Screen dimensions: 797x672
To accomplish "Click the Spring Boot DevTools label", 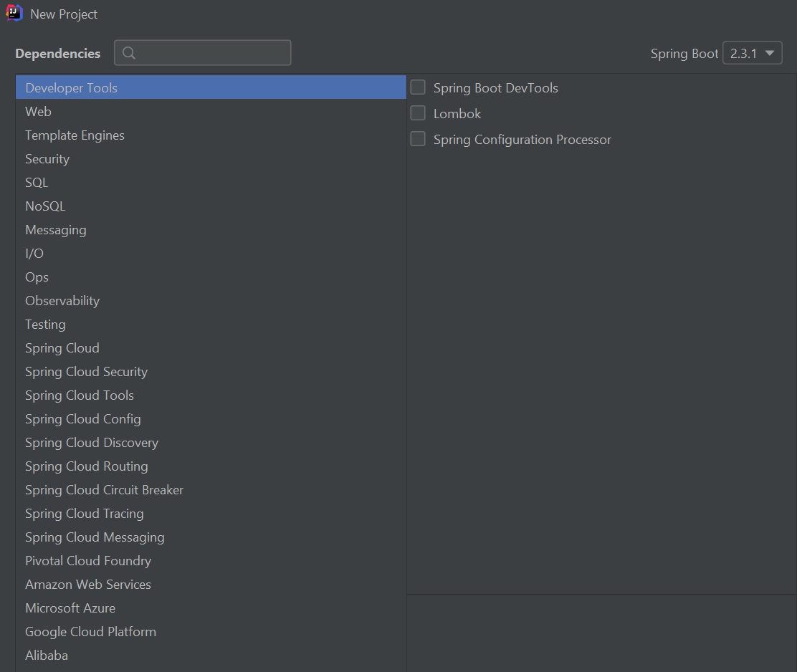I will point(495,88).
